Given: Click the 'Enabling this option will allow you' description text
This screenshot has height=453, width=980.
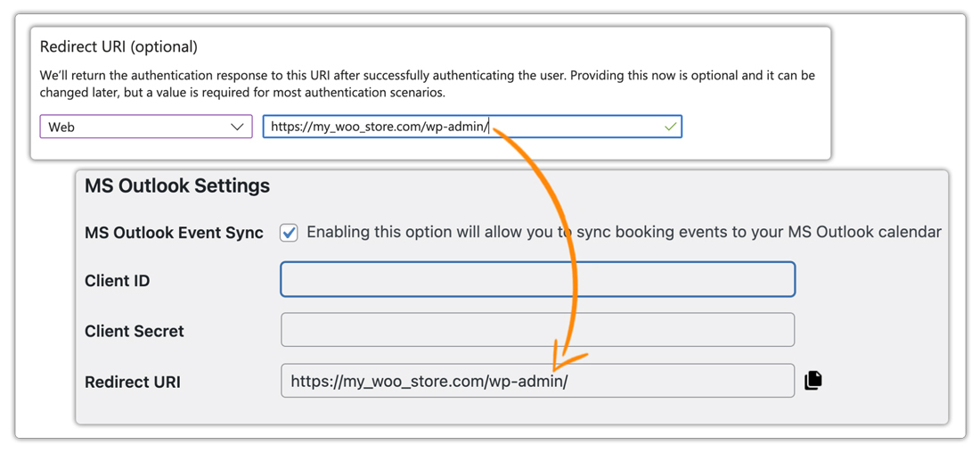Looking at the screenshot, I should pos(624,233).
